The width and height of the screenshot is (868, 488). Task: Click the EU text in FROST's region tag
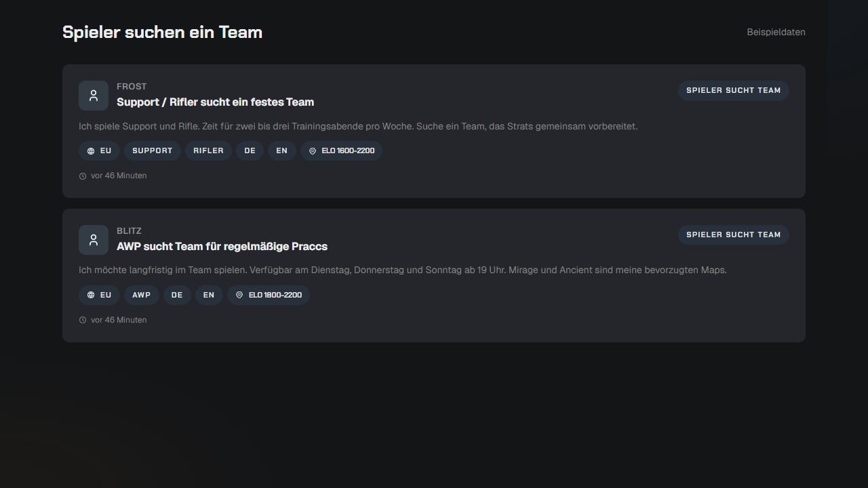(x=106, y=150)
